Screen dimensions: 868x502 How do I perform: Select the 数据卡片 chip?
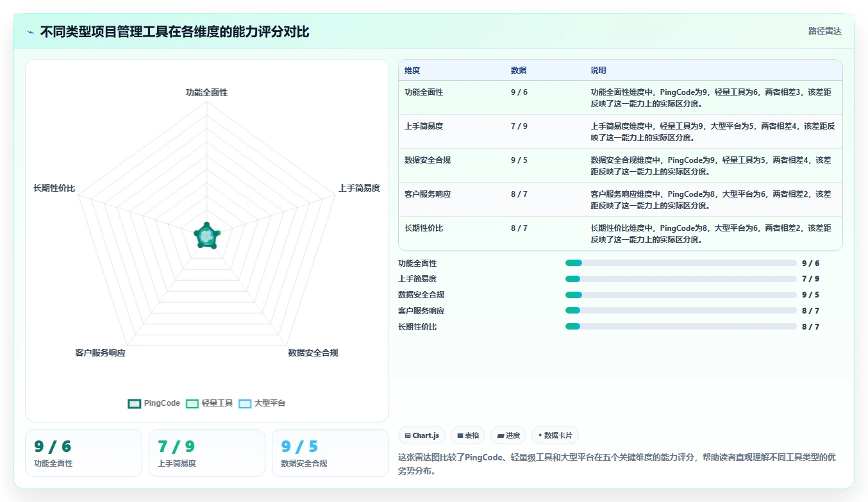coord(555,435)
